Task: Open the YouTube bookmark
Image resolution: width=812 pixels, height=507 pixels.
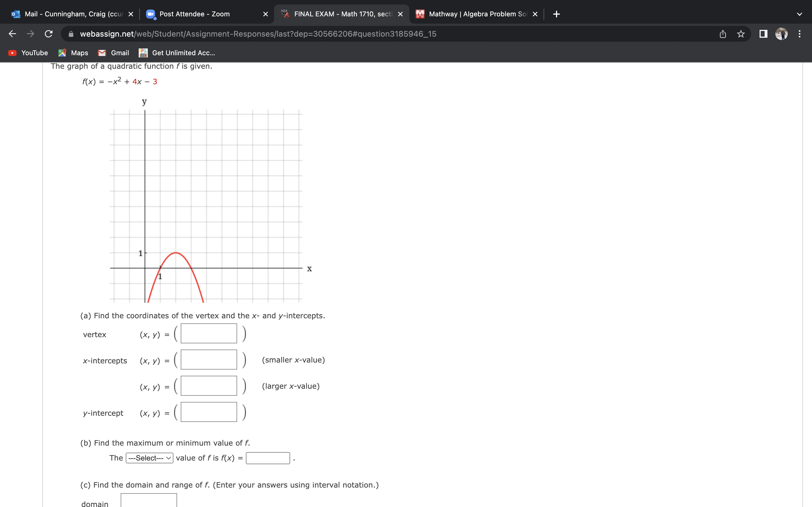Action: click(x=28, y=53)
